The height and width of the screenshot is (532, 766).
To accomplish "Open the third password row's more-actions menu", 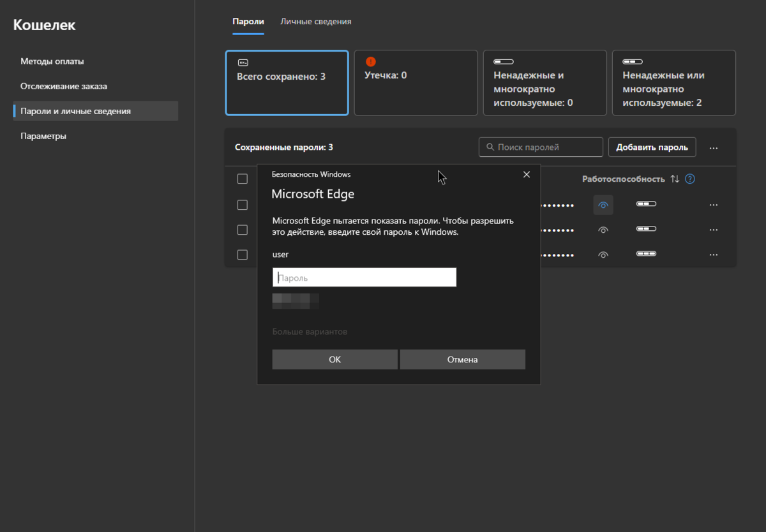I will (x=714, y=255).
